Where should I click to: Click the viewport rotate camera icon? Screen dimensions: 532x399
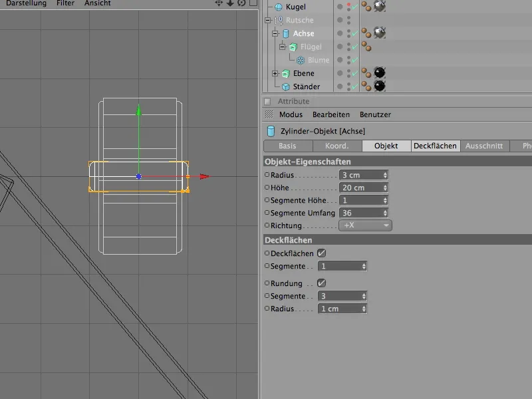coord(241,3)
